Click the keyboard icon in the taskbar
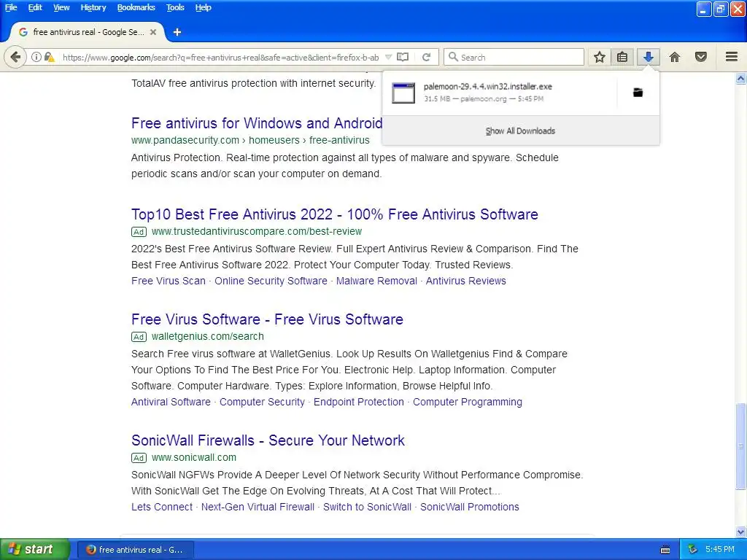Screen dimensions: 747x560 [665, 550]
